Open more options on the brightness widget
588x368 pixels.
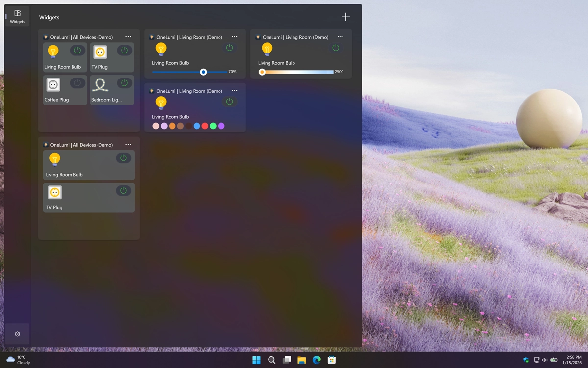[234, 37]
